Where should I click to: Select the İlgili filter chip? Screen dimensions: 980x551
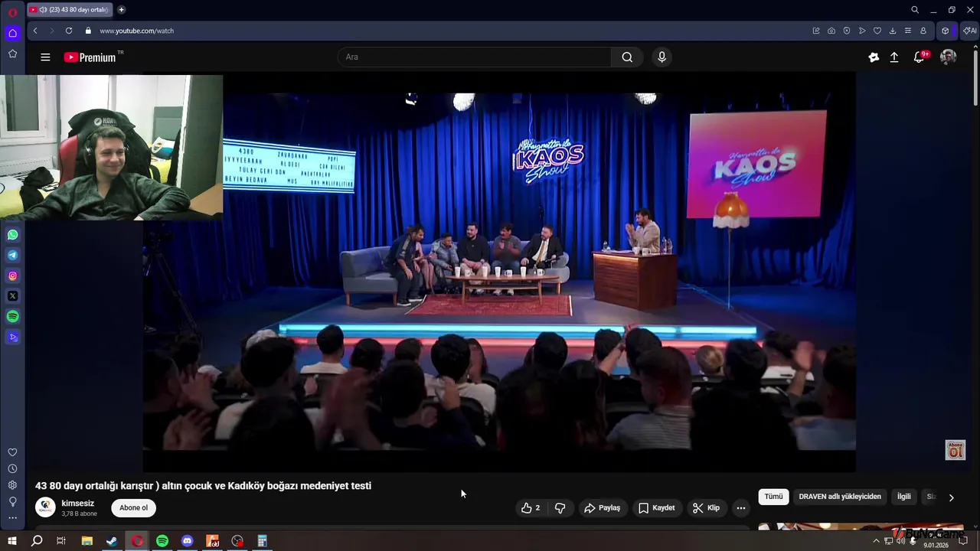click(904, 497)
